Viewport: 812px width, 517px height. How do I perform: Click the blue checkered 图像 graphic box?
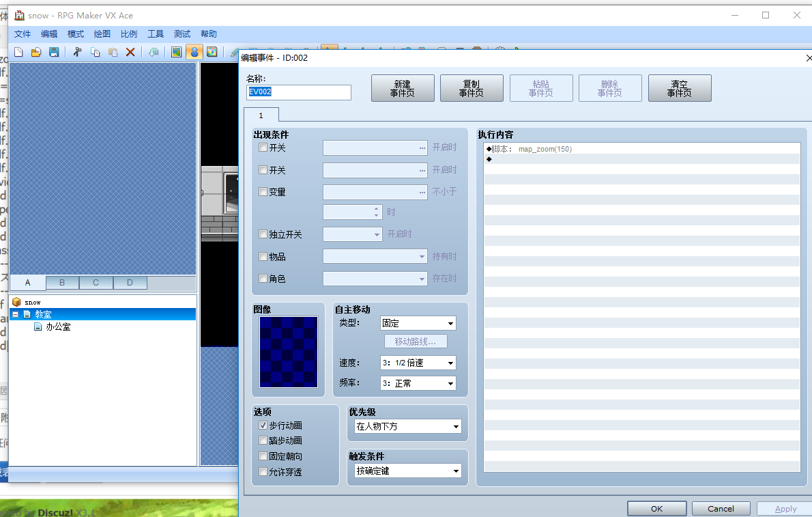tap(289, 352)
